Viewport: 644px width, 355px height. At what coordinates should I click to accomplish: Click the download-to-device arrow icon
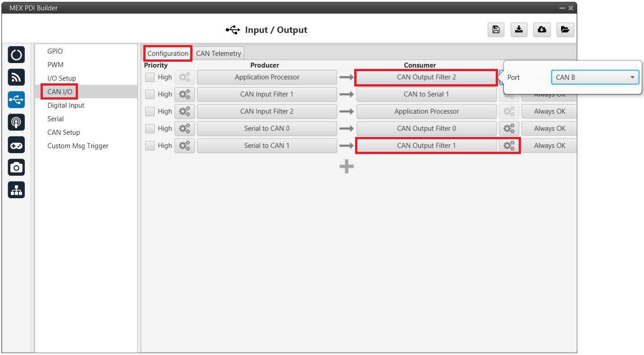[519, 30]
